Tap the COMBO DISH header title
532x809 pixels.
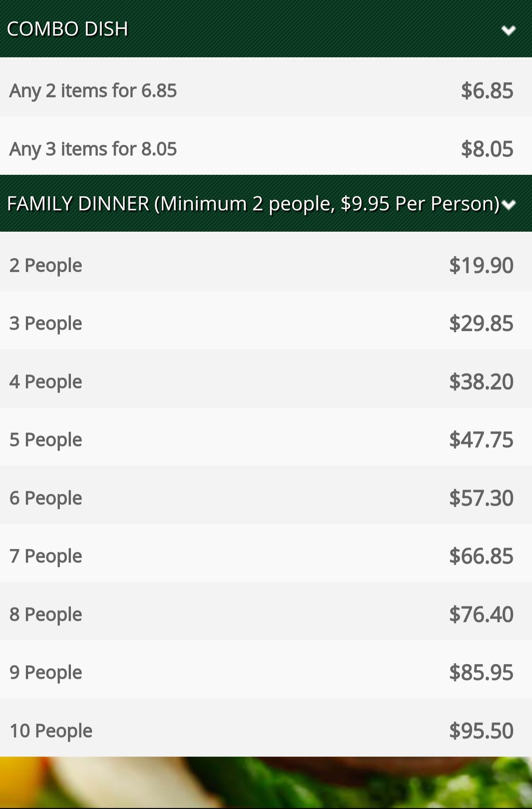coord(68,29)
